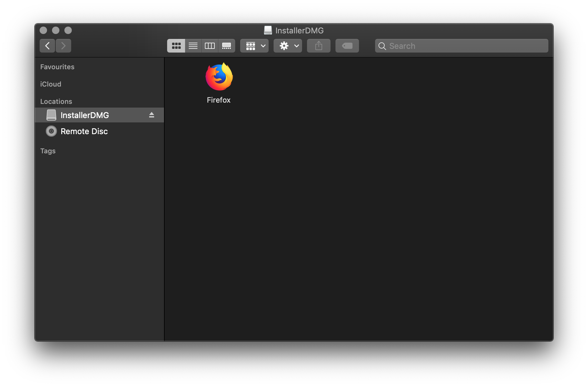Switch to list view
The image size is (588, 387).
(193, 46)
